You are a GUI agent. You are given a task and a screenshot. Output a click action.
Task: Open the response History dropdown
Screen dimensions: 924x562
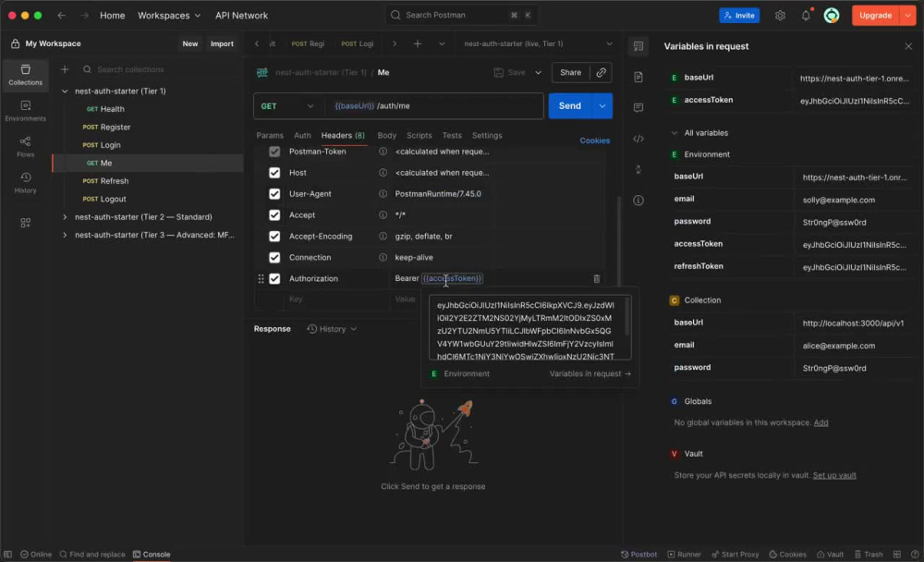332,329
